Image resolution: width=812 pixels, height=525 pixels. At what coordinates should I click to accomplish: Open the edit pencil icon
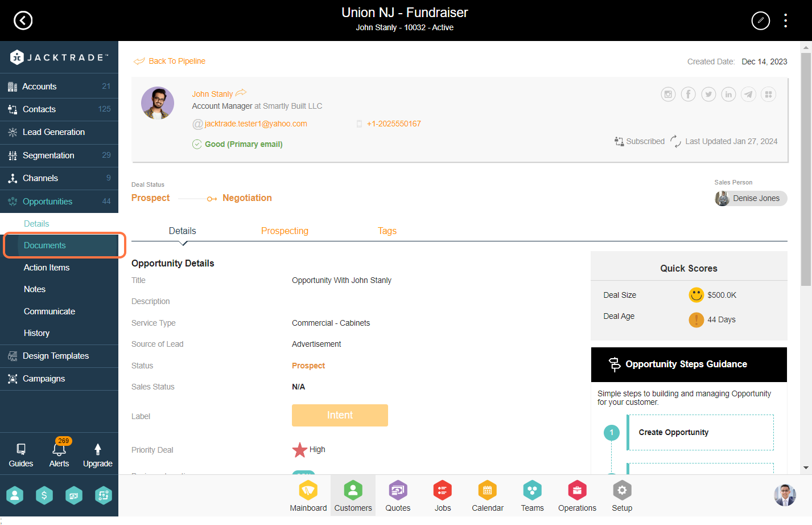(x=760, y=20)
